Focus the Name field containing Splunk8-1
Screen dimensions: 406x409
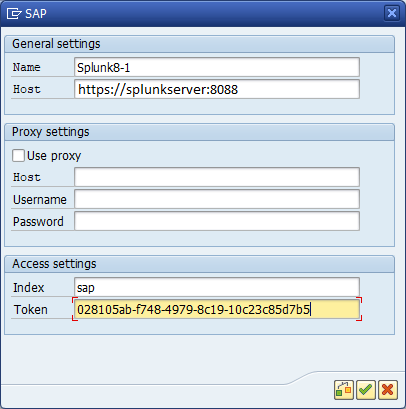tap(217, 67)
